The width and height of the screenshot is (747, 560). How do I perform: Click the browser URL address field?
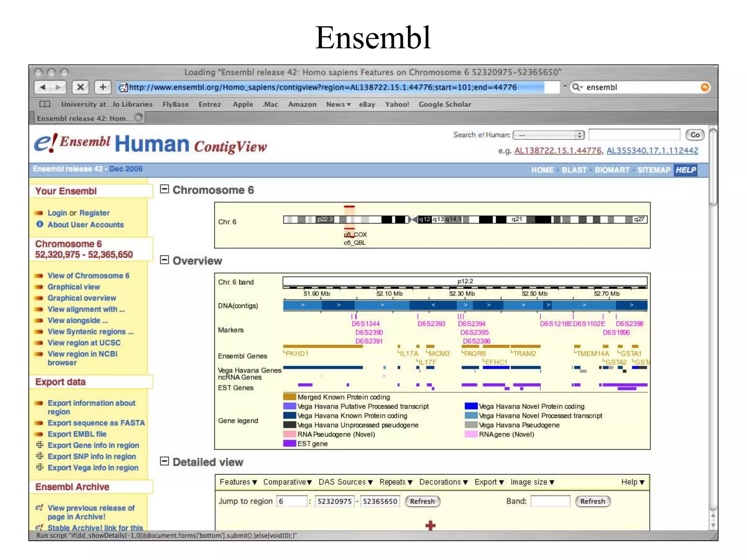(x=338, y=87)
